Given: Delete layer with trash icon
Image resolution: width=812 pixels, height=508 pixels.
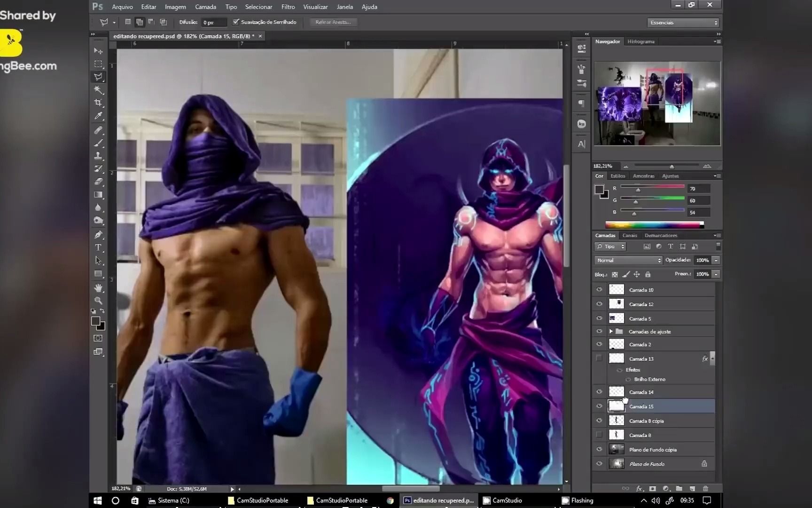Looking at the screenshot, I should [x=705, y=489].
